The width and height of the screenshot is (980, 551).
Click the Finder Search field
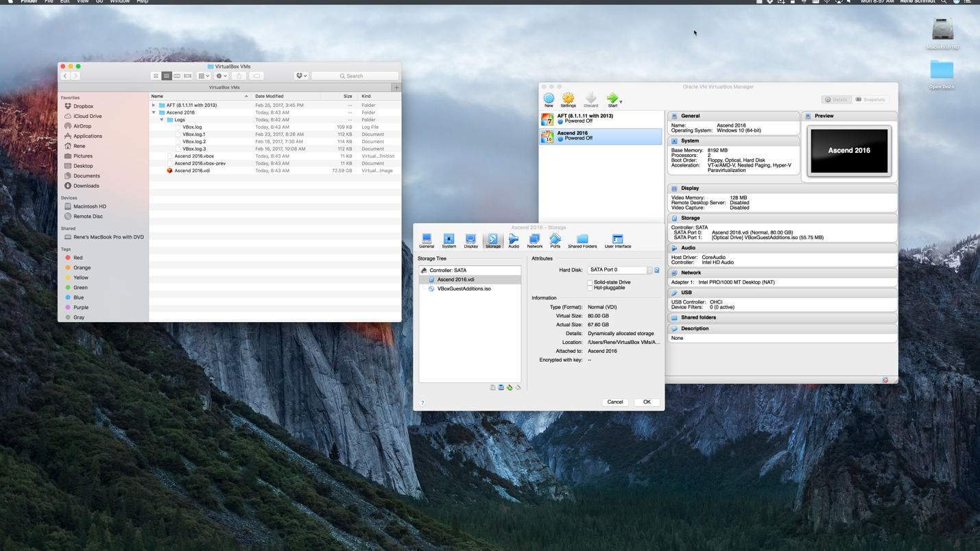tap(355, 76)
